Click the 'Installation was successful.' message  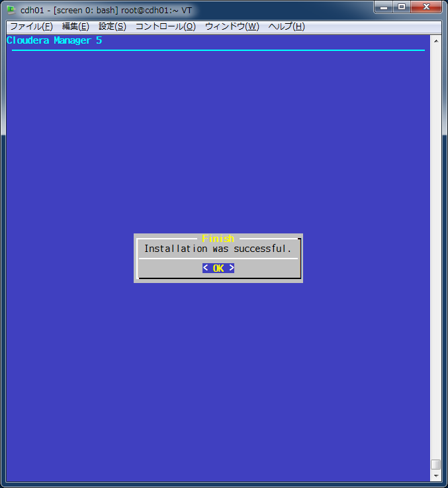point(218,249)
